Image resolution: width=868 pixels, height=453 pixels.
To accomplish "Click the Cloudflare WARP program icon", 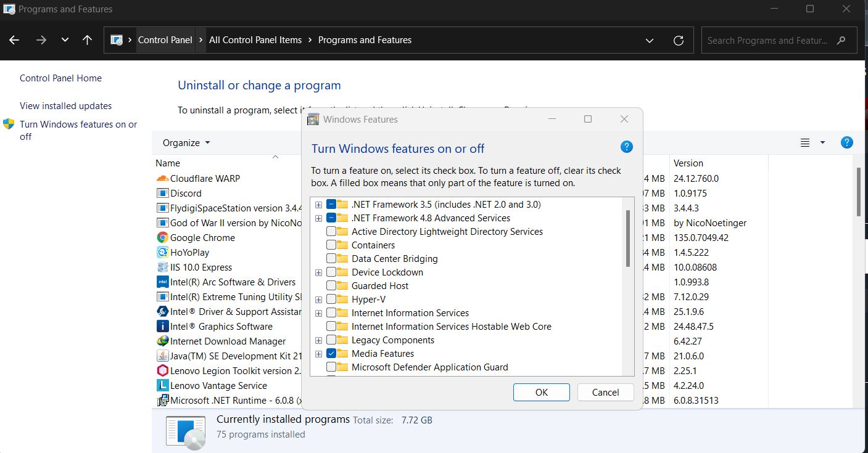I will pyautogui.click(x=162, y=179).
